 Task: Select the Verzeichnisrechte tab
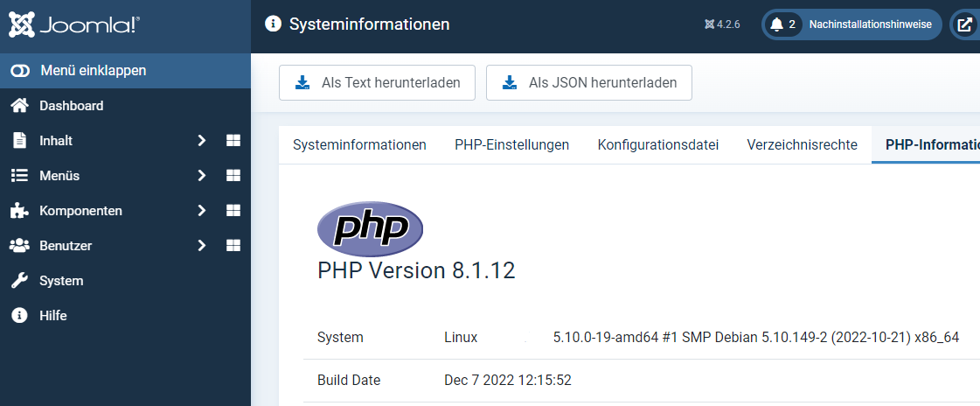coord(802,145)
